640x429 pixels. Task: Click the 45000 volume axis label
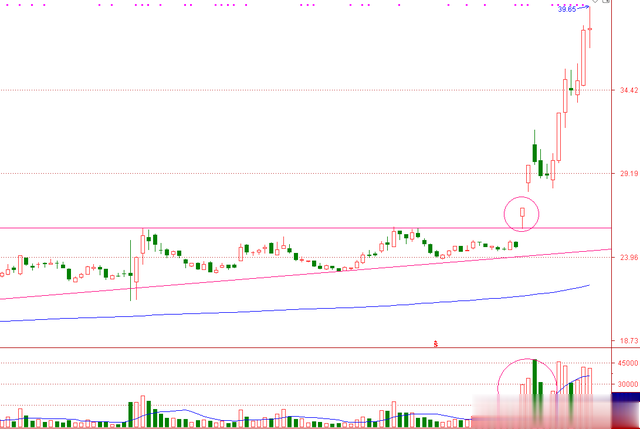[x=628, y=363]
